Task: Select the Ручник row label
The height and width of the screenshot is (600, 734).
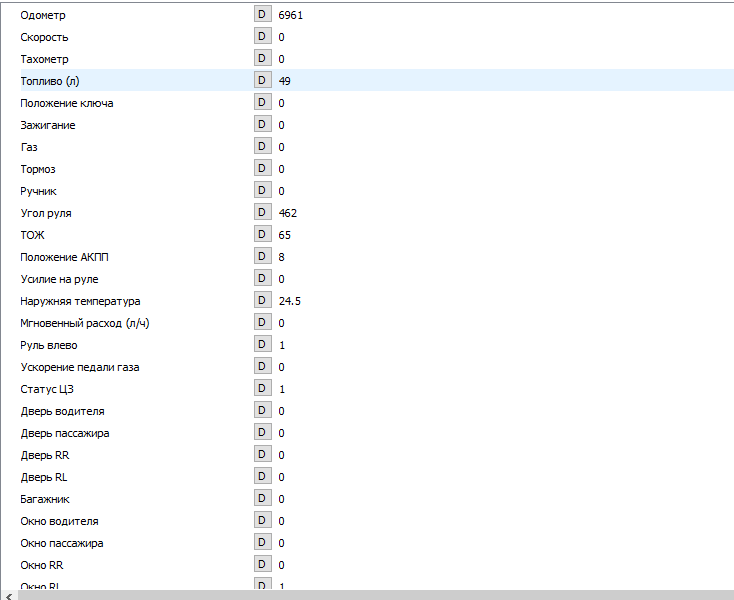Action: click(38, 191)
